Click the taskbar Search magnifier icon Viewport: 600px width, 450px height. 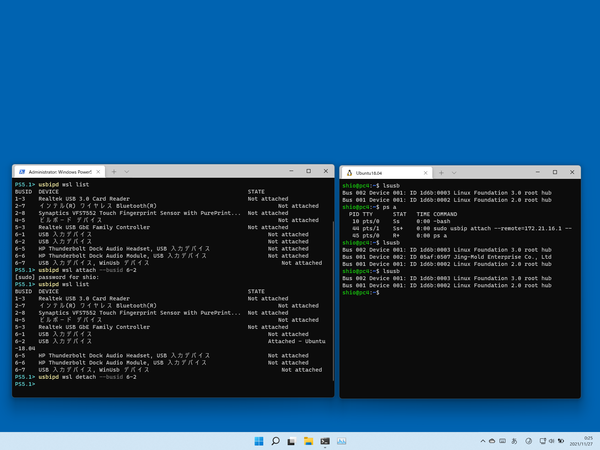pyautogui.click(x=276, y=440)
